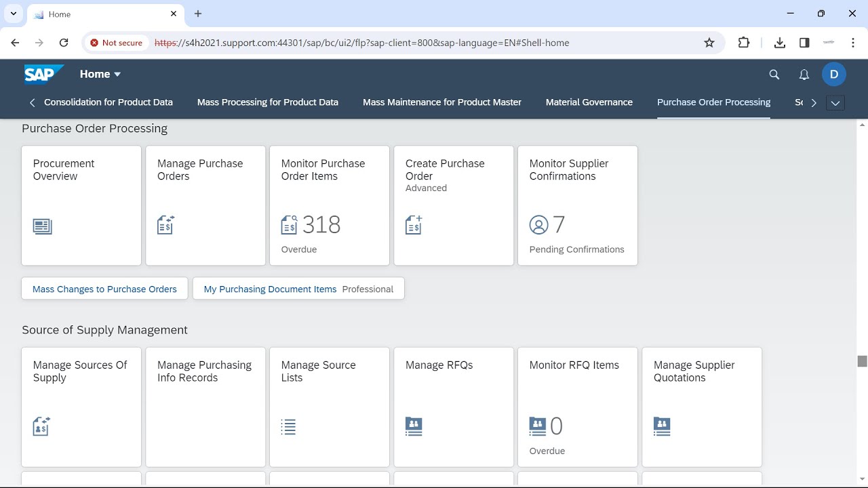The width and height of the screenshot is (868, 488).
Task: Click the browser address bar URL
Action: click(362, 43)
